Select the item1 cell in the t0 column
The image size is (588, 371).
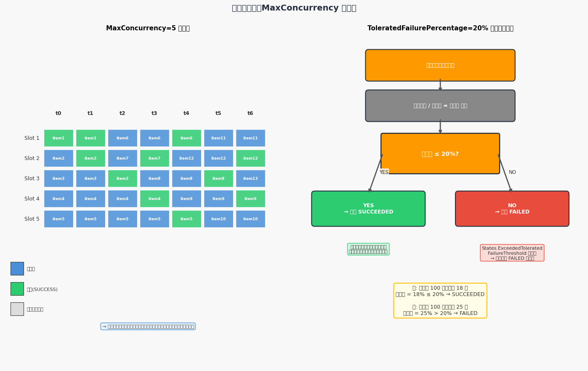tap(59, 138)
